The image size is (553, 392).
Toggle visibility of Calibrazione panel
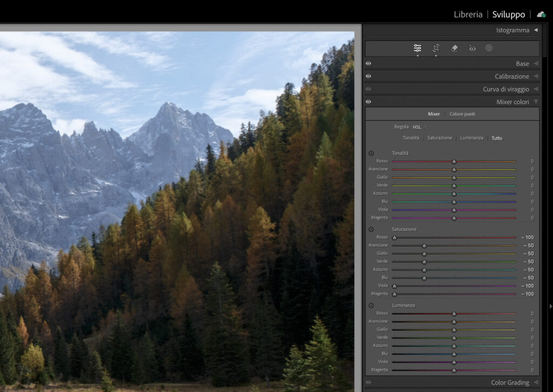[x=368, y=76]
